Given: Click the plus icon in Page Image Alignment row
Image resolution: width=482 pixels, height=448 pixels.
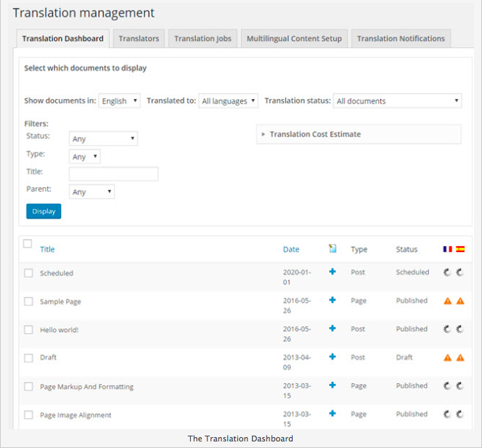Looking at the screenshot, I should [332, 413].
